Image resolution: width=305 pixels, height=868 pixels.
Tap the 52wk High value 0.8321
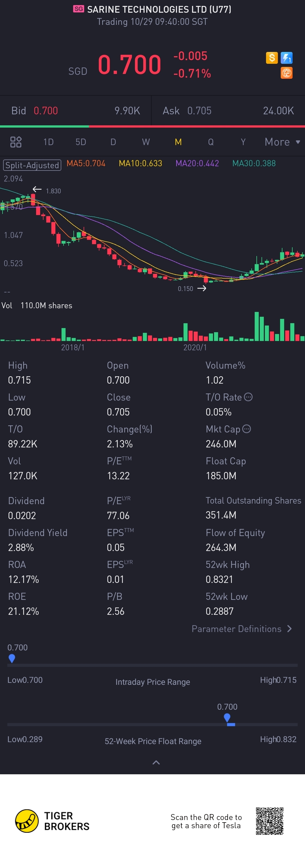[x=219, y=580]
